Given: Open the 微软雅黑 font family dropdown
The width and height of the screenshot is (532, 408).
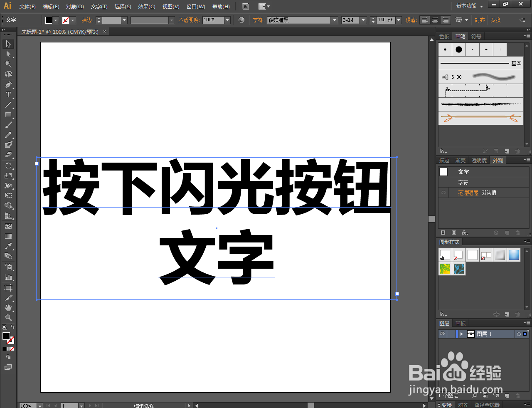Looking at the screenshot, I should point(335,20).
